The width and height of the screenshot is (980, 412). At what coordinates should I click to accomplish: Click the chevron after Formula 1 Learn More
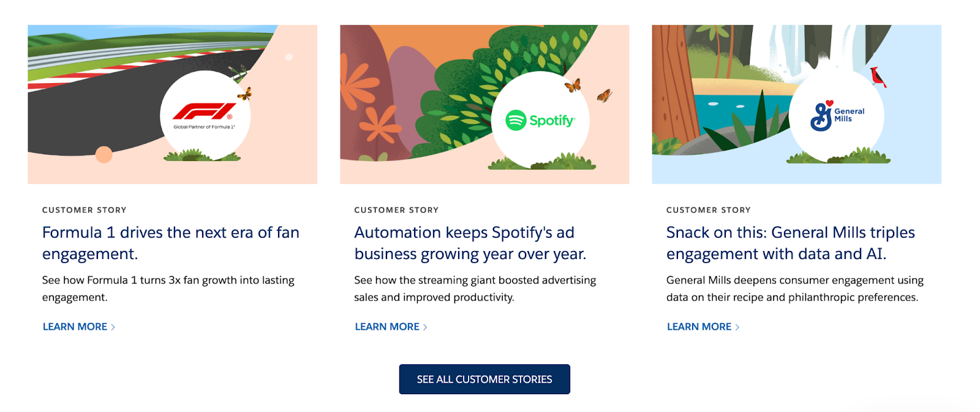(x=113, y=328)
